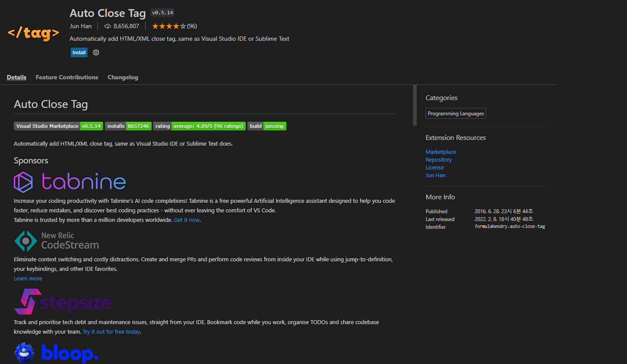This screenshot has height=364, width=627.
Task: Click the details pane vertical scrollbar
Action: (x=415, y=105)
